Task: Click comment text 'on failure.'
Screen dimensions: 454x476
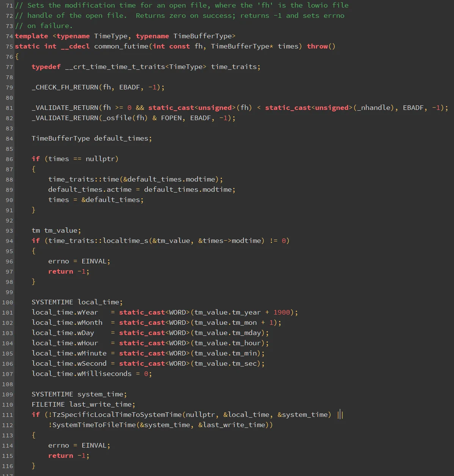Action: (x=50, y=26)
